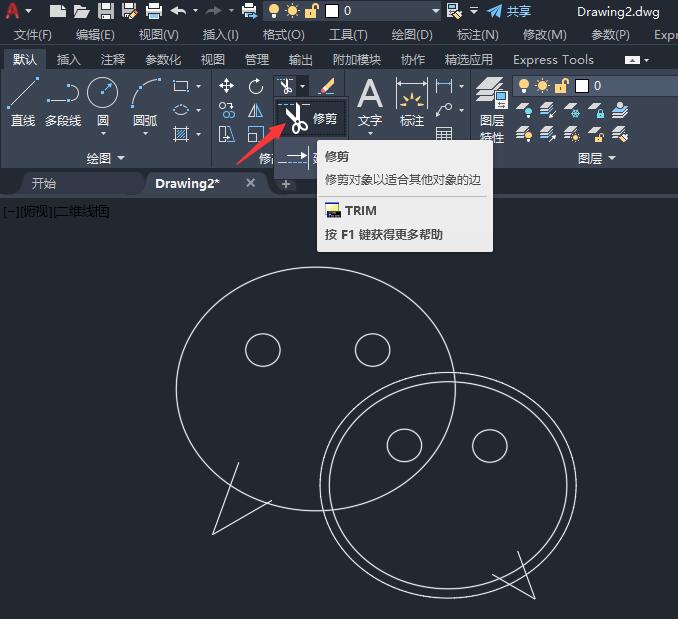Viewport: 678px width, 619px height.
Task: Open the Text tool dropdown arrow
Action: [x=370, y=134]
